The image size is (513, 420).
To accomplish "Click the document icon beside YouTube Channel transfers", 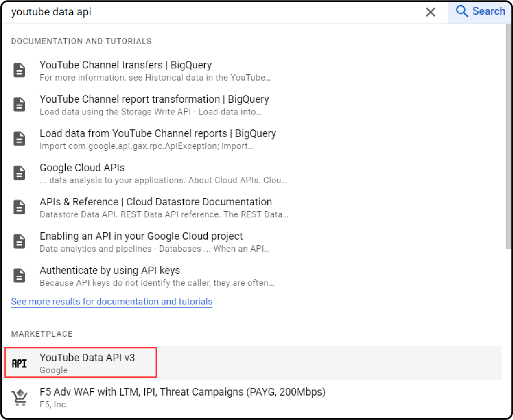I will [x=19, y=71].
